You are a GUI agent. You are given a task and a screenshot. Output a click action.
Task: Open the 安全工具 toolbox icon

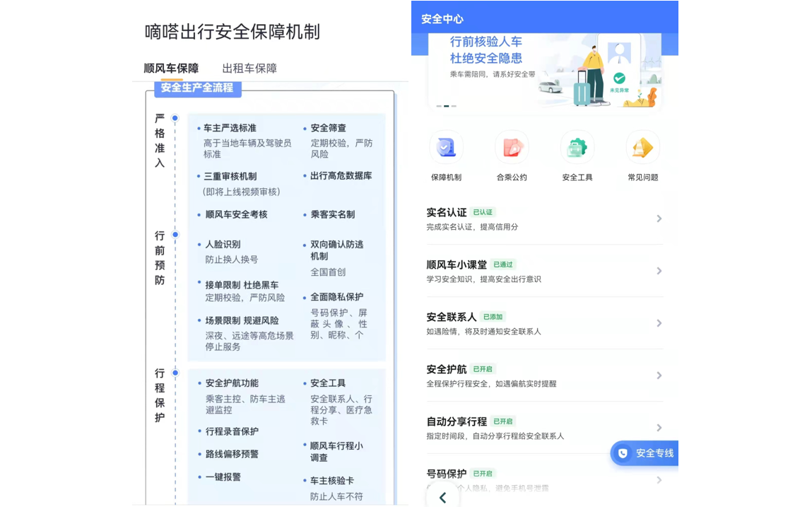pyautogui.click(x=577, y=148)
